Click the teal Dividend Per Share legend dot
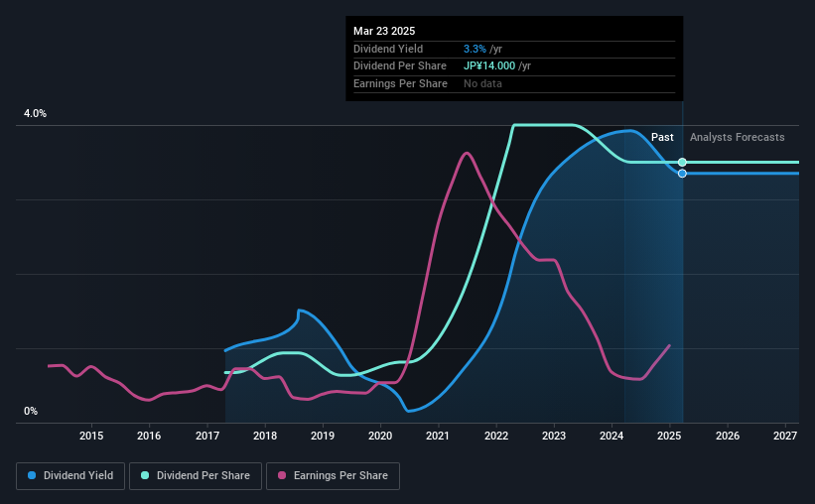Viewport: 815px width, 504px height. point(145,475)
